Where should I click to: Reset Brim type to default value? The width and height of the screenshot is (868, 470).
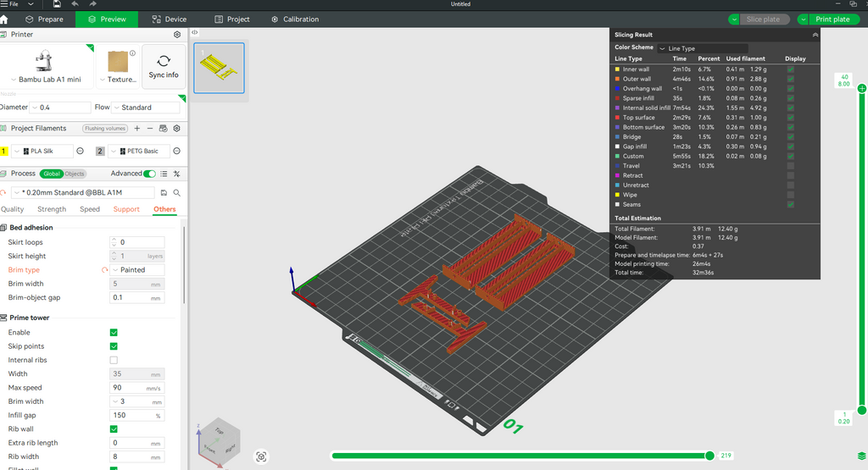click(x=106, y=270)
